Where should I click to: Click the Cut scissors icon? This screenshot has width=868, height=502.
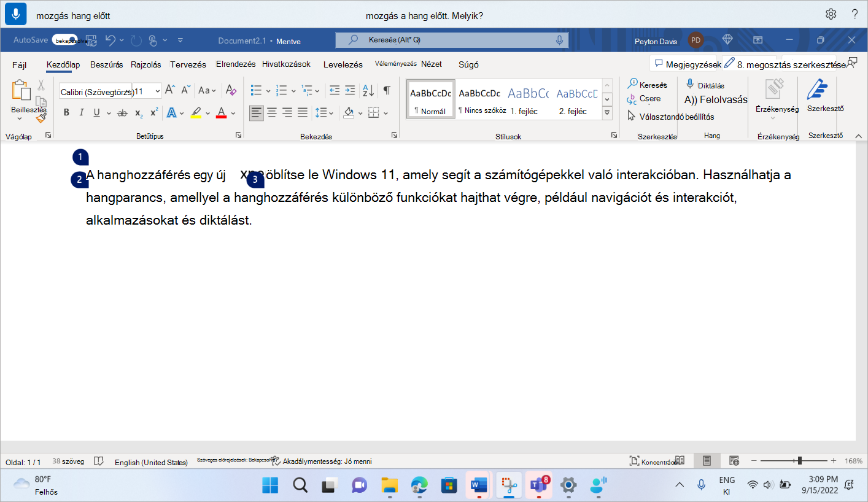pyautogui.click(x=41, y=85)
